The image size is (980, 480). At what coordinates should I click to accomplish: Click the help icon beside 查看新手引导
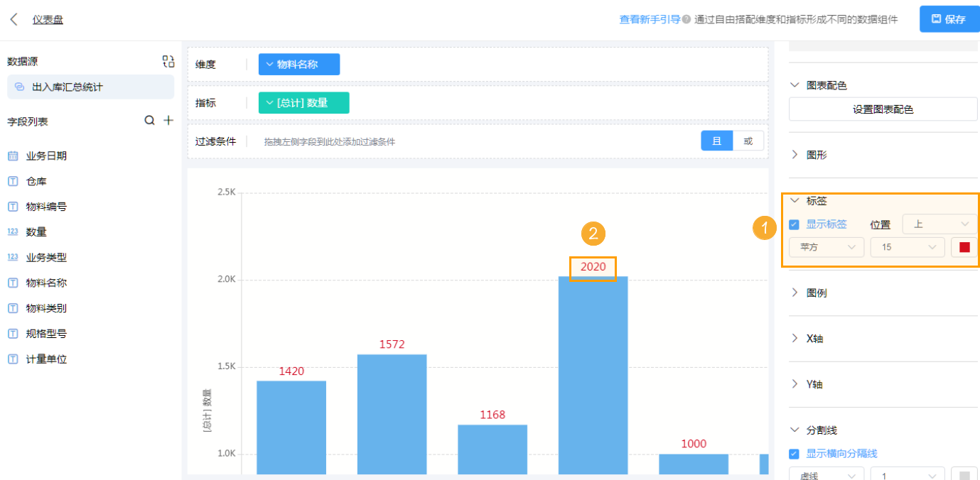point(686,20)
